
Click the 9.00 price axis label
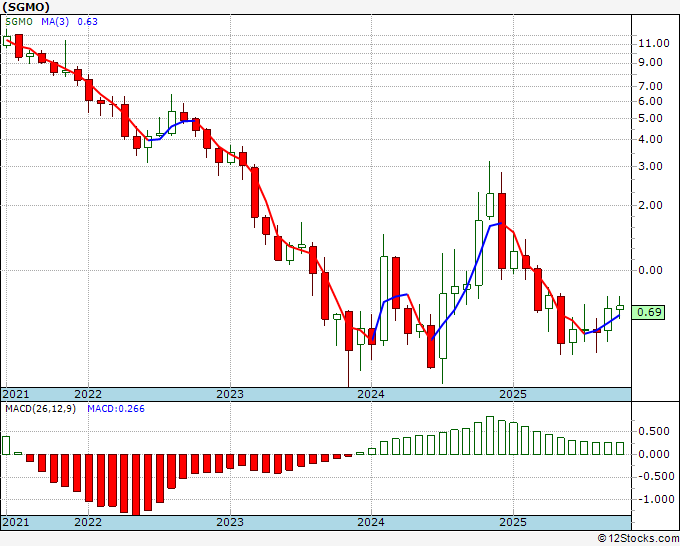pos(650,62)
